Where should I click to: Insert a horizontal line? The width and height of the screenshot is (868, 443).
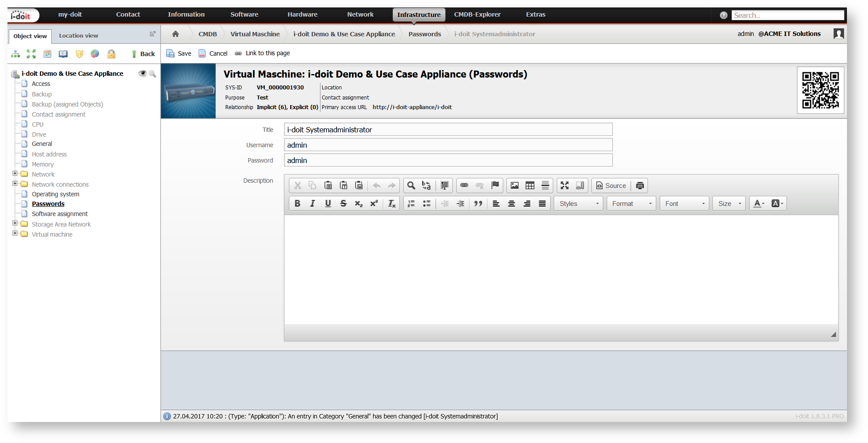545,186
